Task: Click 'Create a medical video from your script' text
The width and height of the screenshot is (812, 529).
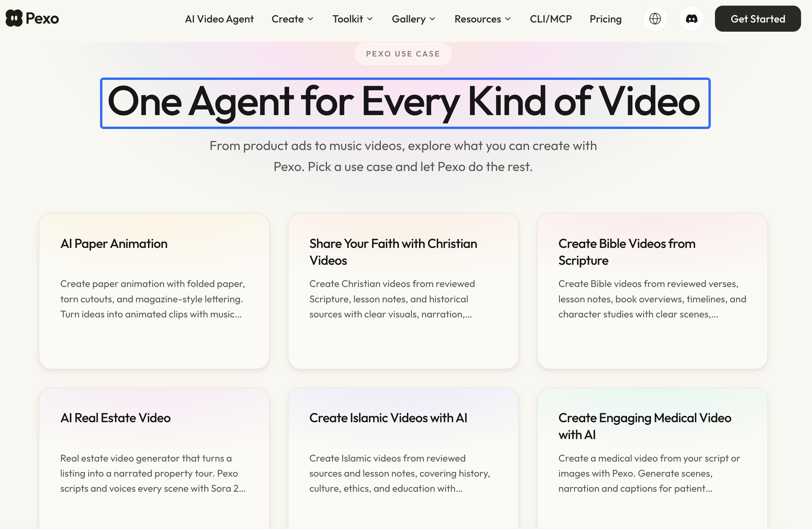Action: 649,473
